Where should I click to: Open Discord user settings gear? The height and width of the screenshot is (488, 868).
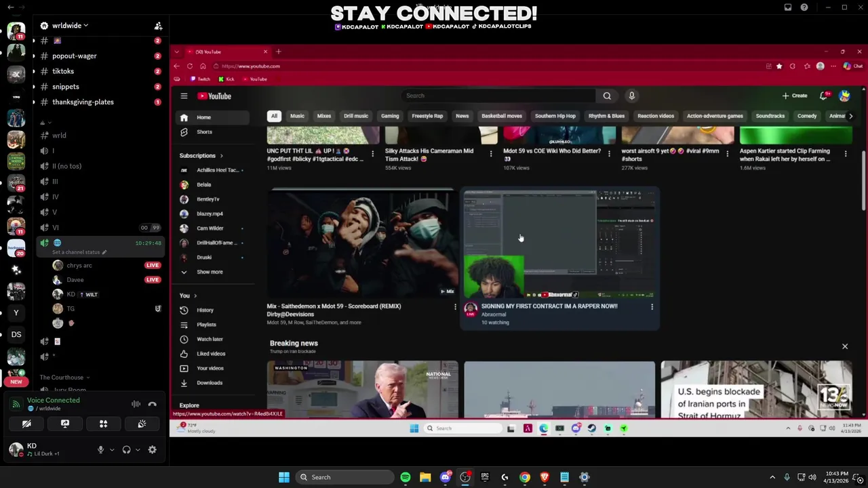(152, 449)
